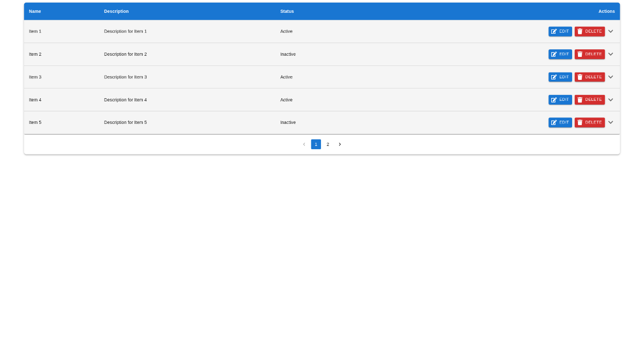Collapse or expand Item 2's row chevron

(610, 54)
